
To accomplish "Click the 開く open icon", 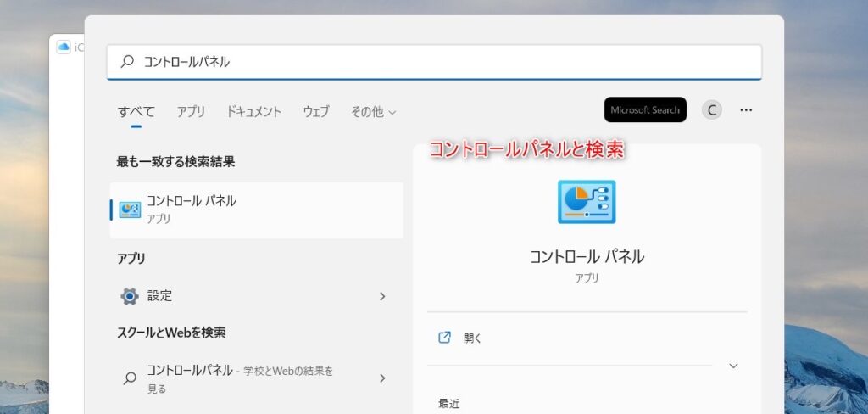I will point(444,338).
